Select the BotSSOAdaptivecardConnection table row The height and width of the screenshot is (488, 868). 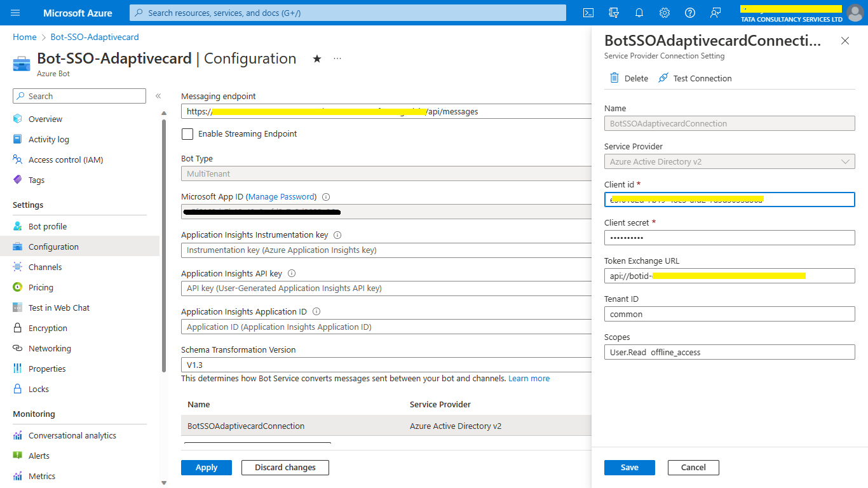386,426
